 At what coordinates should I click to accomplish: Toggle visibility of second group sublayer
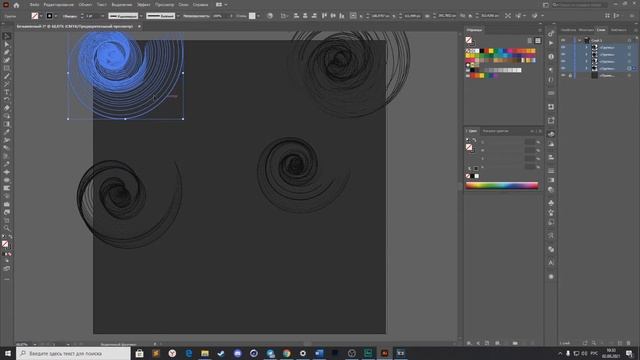[563, 54]
